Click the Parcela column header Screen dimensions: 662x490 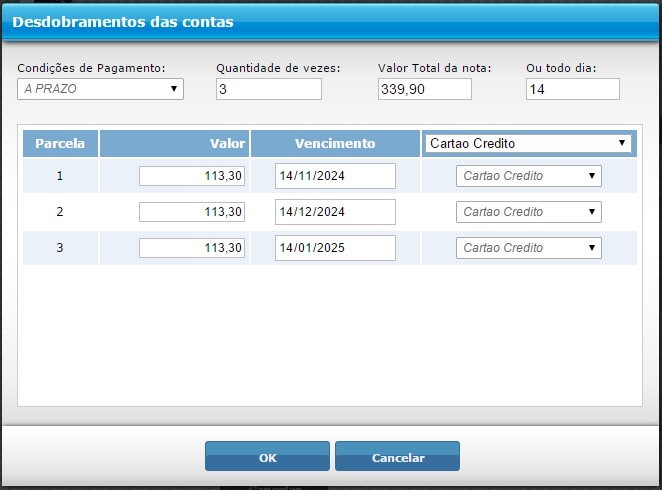tap(60, 143)
